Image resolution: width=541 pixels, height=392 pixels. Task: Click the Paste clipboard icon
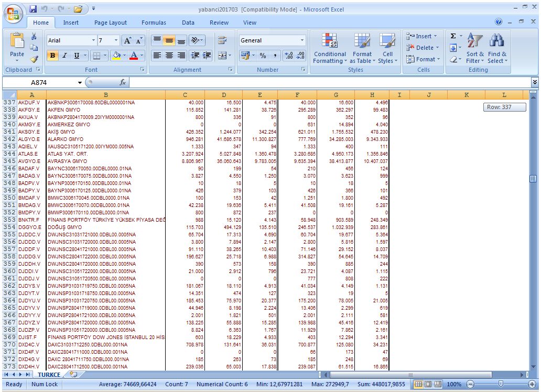pos(17,40)
